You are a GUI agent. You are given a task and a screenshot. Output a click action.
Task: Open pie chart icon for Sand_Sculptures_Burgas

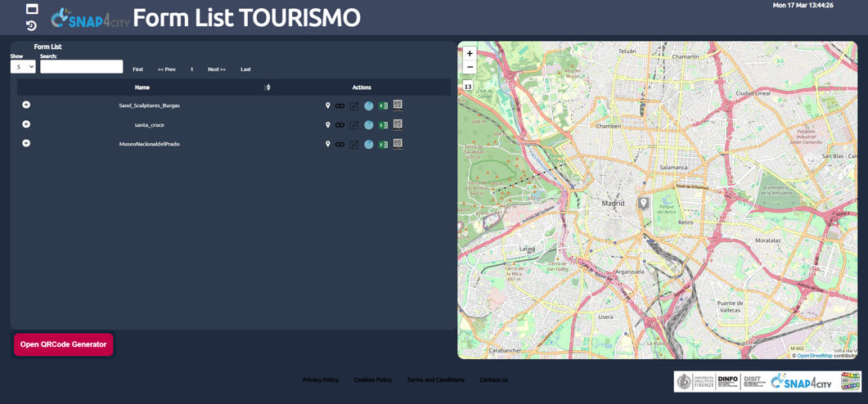point(369,105)
